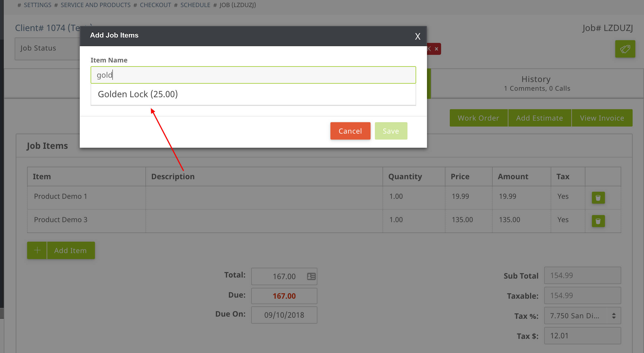This screenshot has height=353, width=644.
Task: Enable tax on the Product Demo 1 row
Action: 563,196
